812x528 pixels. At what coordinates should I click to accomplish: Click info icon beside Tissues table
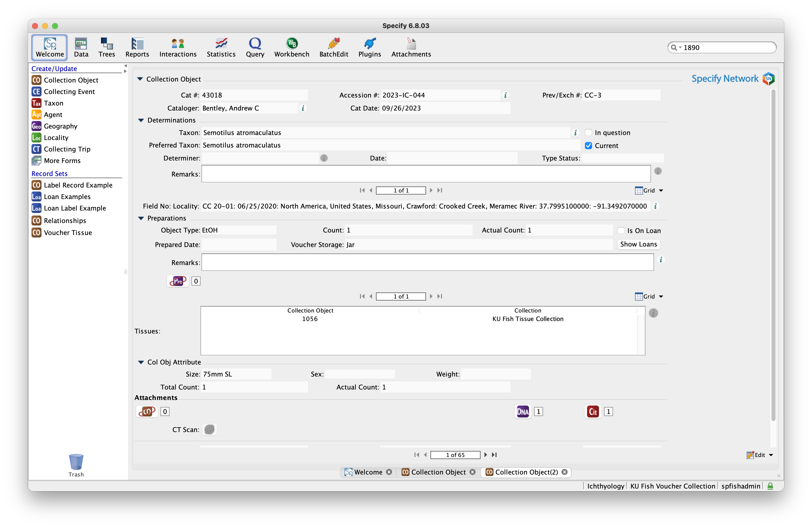click(x=653, y=313)
